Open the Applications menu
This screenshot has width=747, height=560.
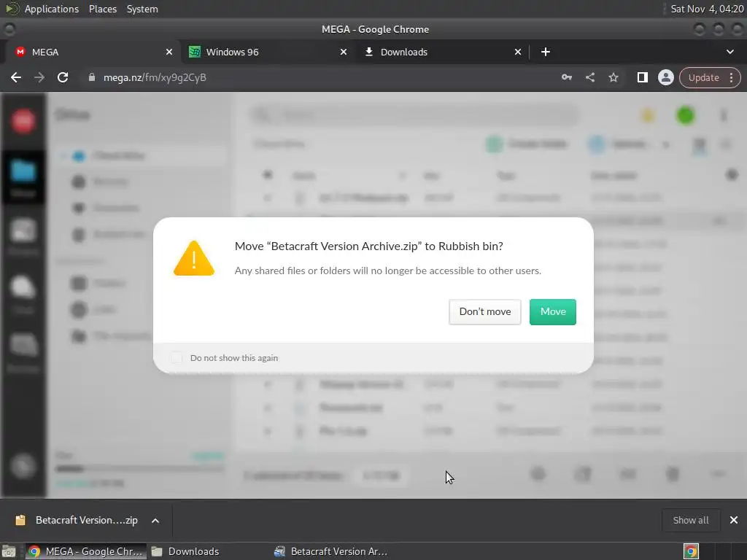click(x=52, y=9)
